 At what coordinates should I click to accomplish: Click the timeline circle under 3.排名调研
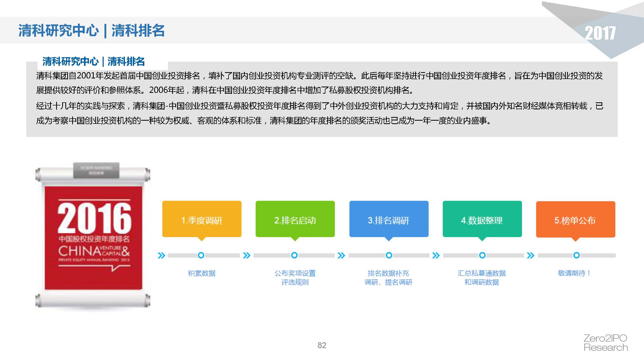click(x=389, y=255)
